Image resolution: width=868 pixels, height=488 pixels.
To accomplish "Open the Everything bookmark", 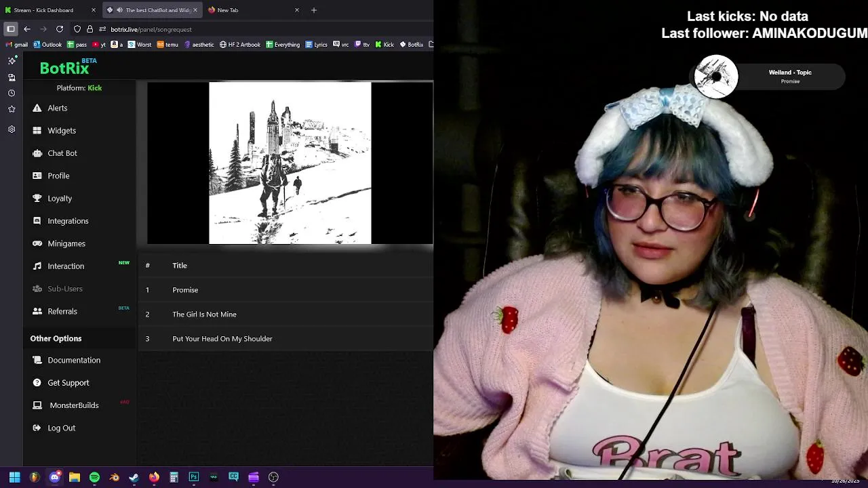I will click(x=283, y=45).
